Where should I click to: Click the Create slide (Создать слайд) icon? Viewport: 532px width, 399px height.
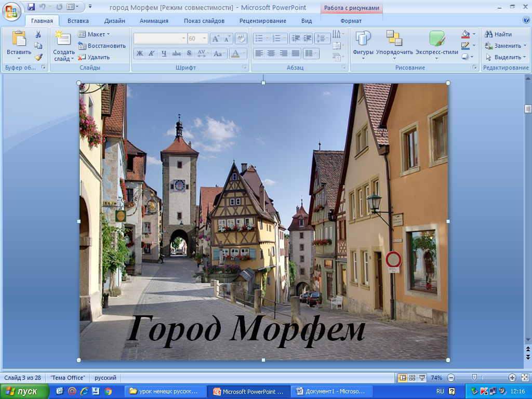(x=63, y=38)
